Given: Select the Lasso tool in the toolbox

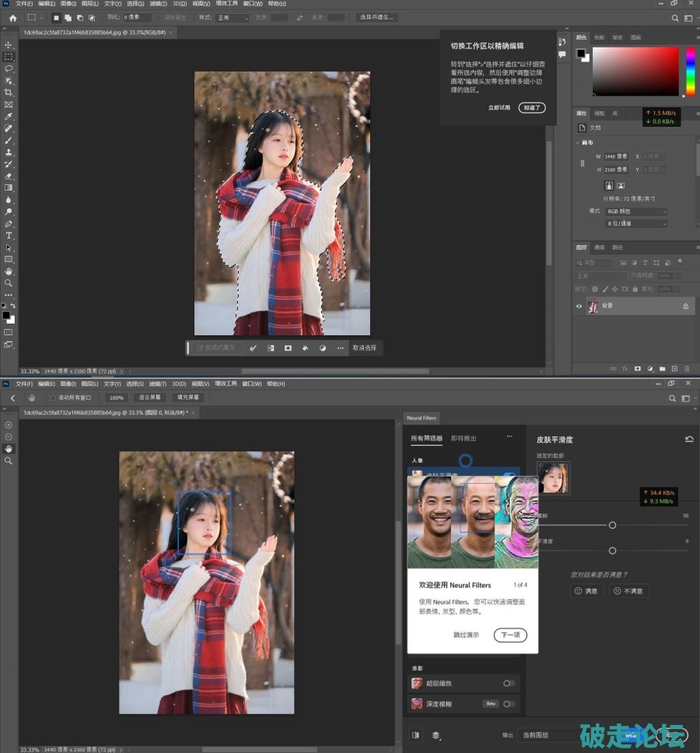Looking at the screenshot, I should pos(9,68).
